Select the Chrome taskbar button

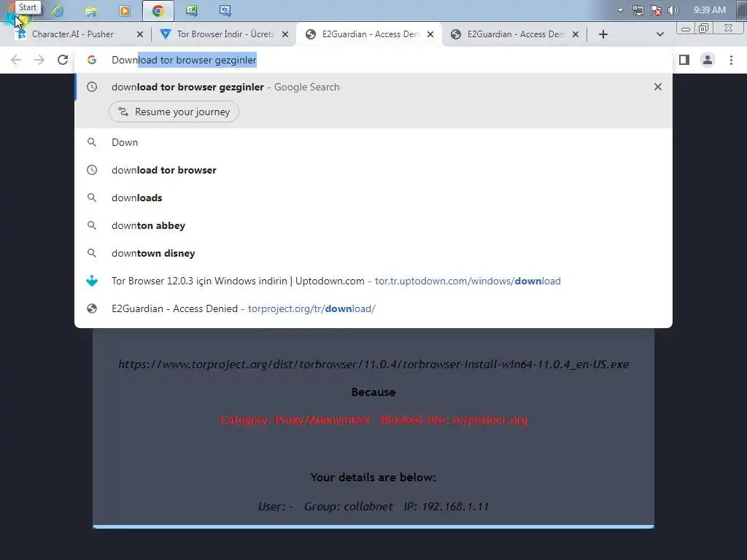(158, 10)
